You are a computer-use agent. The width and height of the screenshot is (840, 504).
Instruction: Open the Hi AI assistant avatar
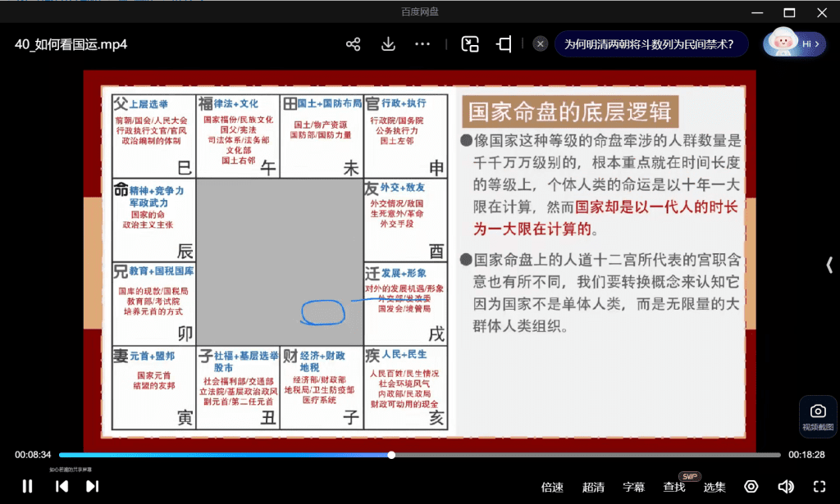[x=794, y=43]
